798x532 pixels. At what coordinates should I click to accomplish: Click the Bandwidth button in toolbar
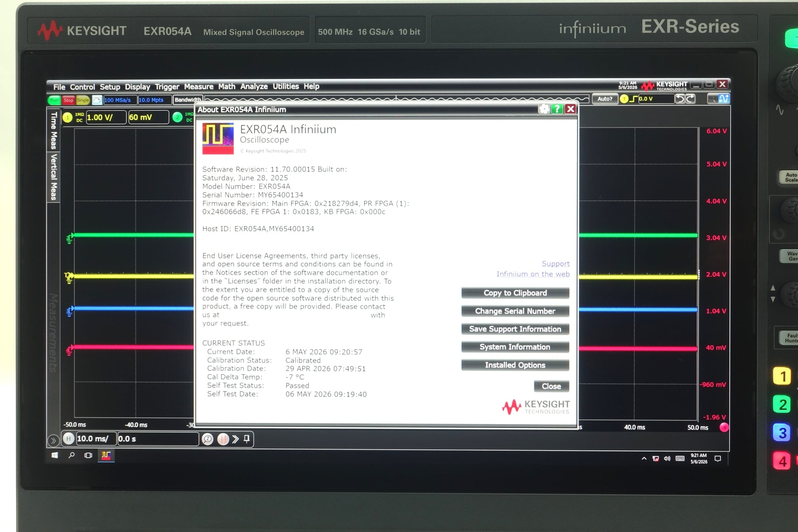point(188,100)
